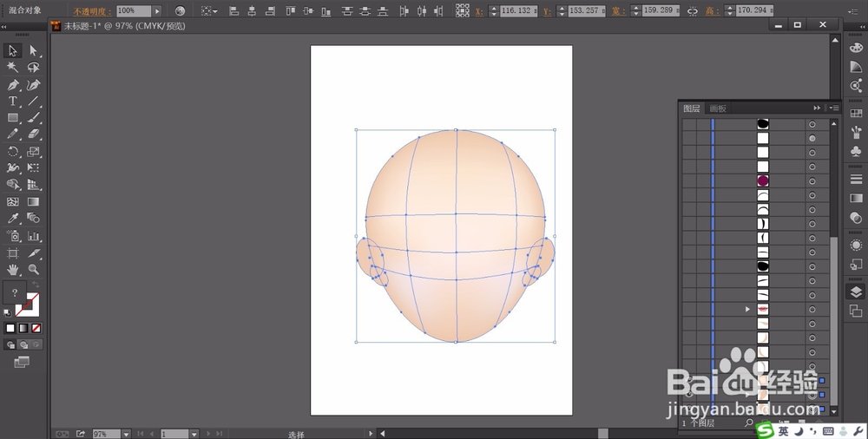This screenshot has height=439, width=868.
Task: Click the X: transform link
Action: [x=479, y=11]
